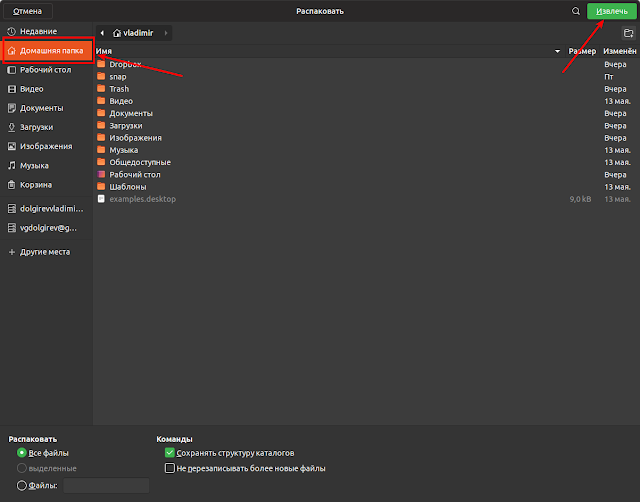This screenshot has height=502, width=640.
Task: Select the Все файлы radio button
Action: [22, 453]
